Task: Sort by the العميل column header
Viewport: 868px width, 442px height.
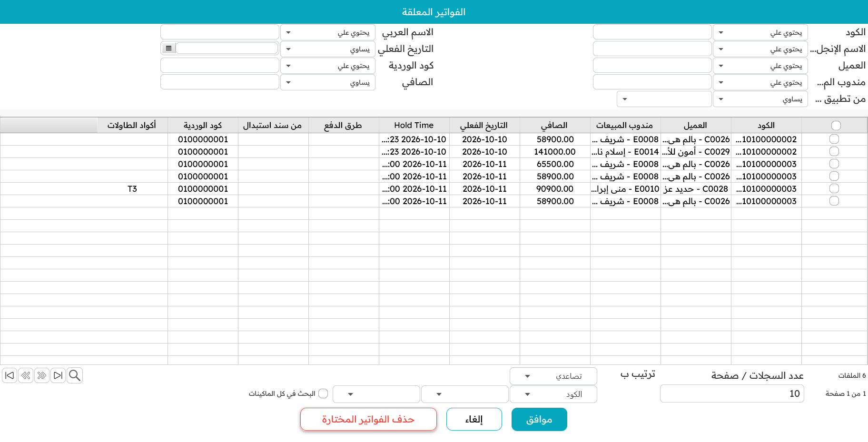Action: click(x=696, y=126)
